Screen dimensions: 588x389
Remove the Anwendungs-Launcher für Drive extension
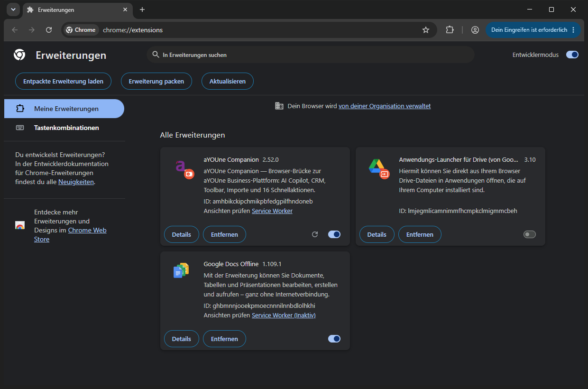[420, 234]
